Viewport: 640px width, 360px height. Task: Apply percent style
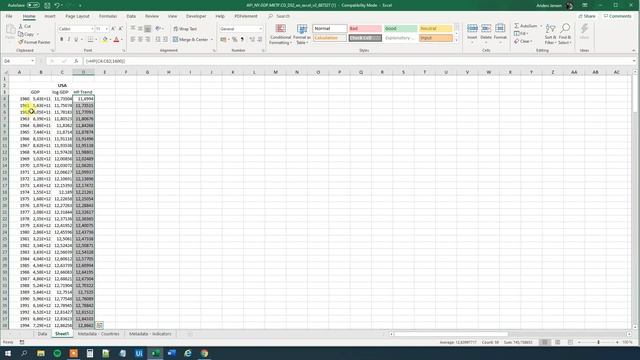coord(235,40)
